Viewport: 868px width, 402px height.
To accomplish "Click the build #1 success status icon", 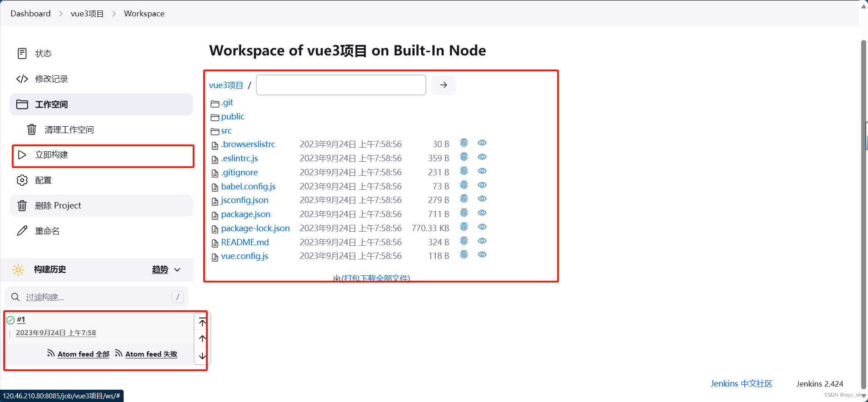I will pyautogui.click(x=10, y=320).
